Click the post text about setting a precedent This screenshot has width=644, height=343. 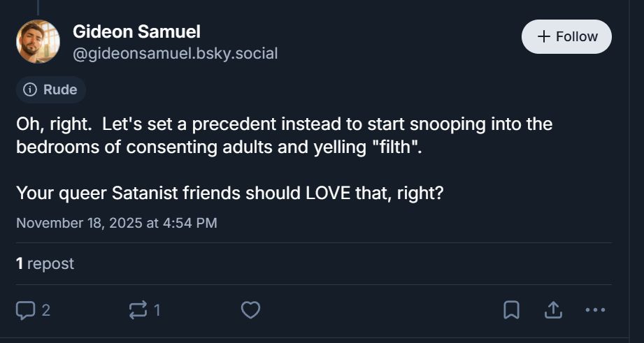pos(284,136)
